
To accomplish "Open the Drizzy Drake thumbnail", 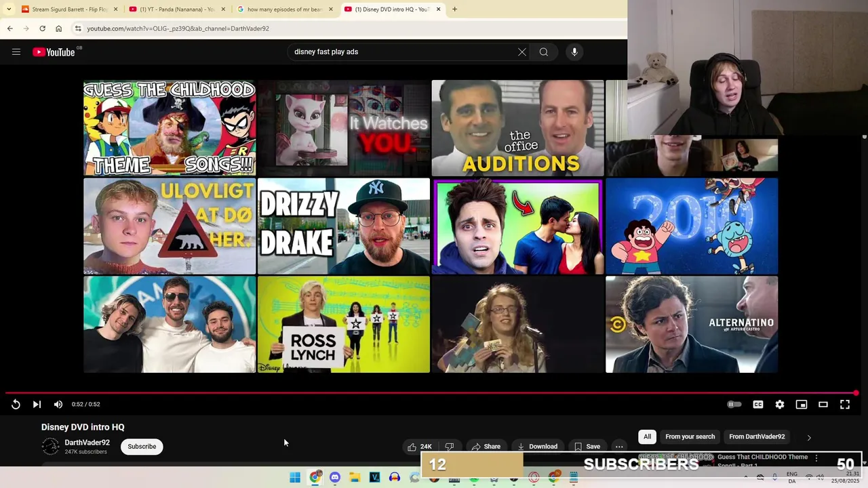I will [344, 226].
